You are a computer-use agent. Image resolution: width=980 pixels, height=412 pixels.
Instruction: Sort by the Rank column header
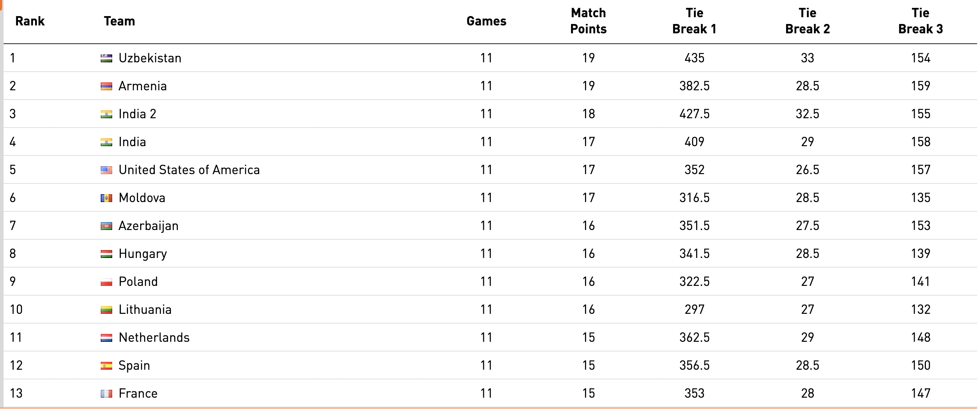30,21
